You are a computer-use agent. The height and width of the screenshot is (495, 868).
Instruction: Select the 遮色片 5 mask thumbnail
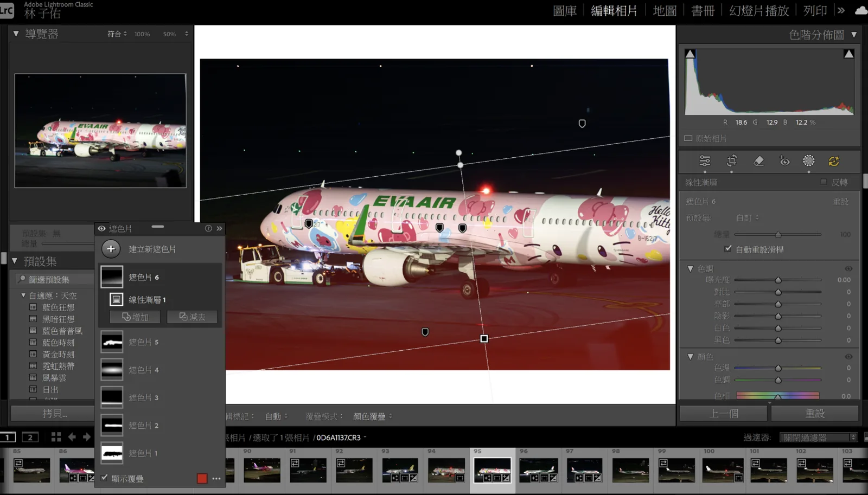(x=112, y=342)
